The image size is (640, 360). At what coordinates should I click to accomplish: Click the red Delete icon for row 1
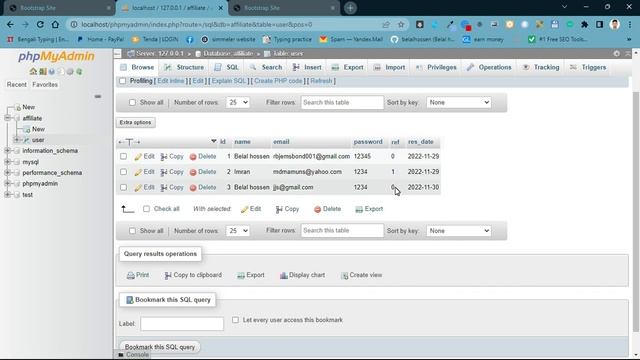(x=193, y=157)
